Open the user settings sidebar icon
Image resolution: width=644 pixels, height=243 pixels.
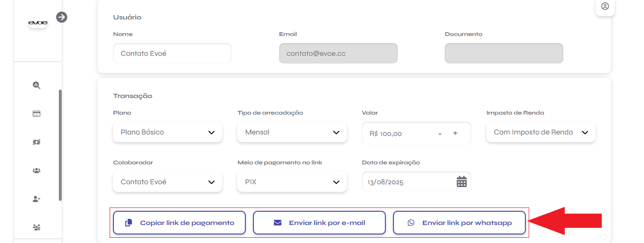[37, 227]
